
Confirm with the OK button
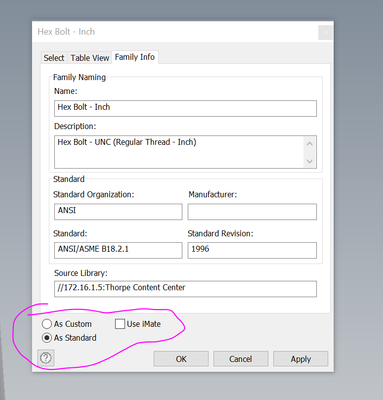[181, 359]
